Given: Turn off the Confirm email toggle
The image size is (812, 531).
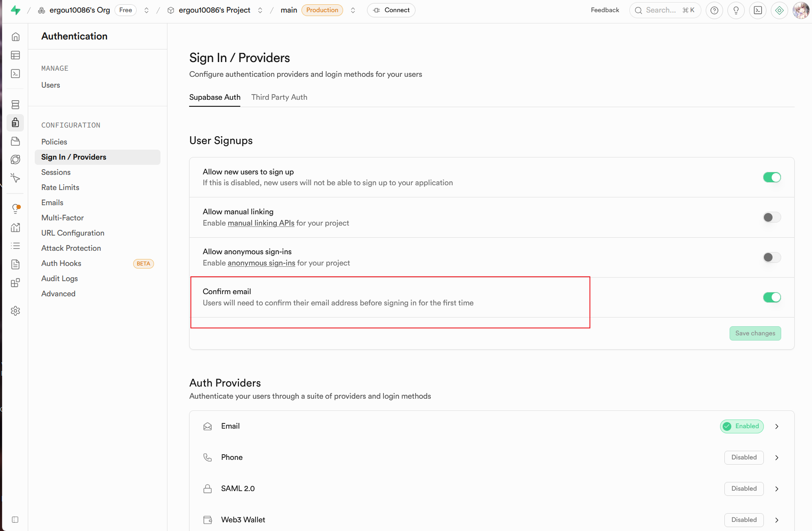Looking at the screenshot, I should pos(772,297).
